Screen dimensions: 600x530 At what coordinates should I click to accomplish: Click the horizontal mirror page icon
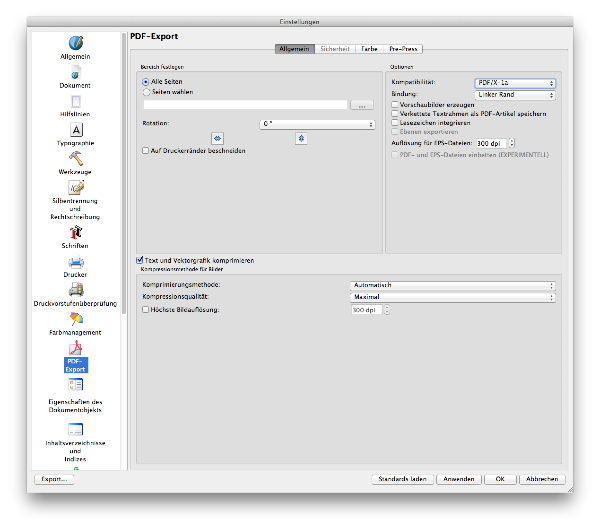tap(217, 138)
